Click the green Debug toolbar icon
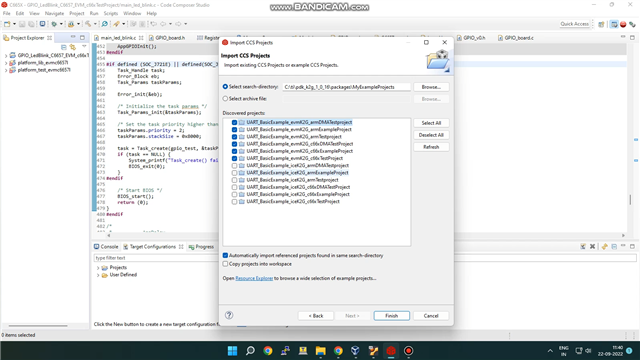 point(53,24)
